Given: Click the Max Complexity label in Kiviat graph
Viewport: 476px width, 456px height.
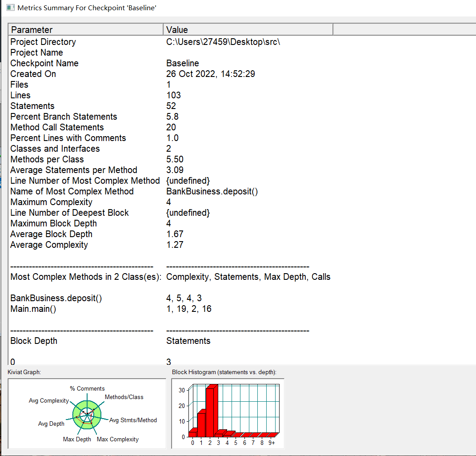Looking at the screenshot, I should pyautogui.click(x=117, y=439).
